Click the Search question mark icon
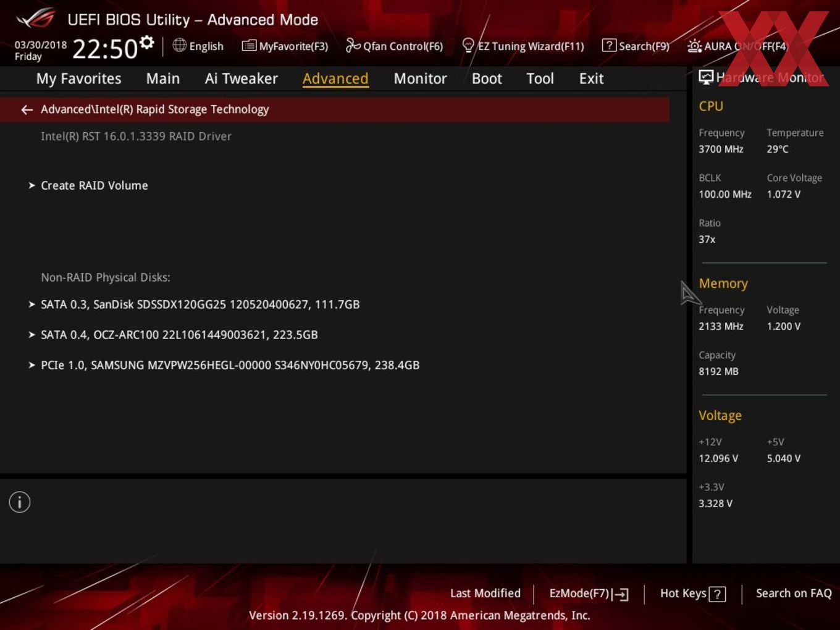The height and width of the screenshot is (630, 840). pyautogui.click(x=609, y=45)
